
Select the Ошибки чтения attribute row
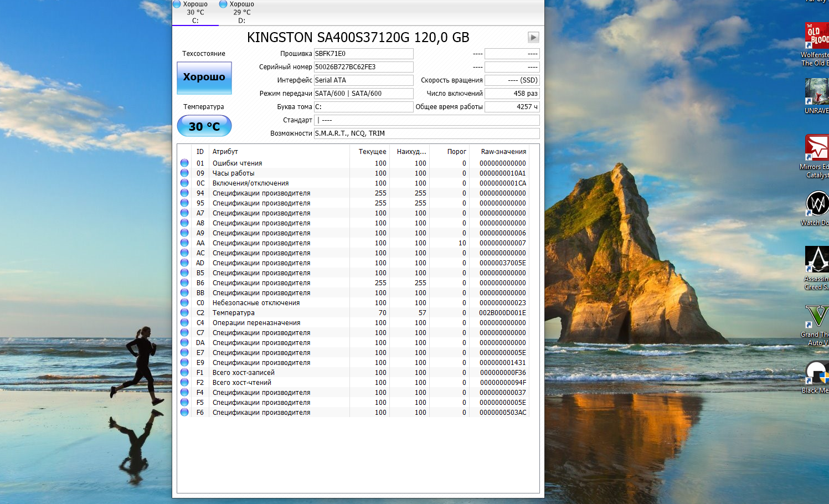(353, 163)
